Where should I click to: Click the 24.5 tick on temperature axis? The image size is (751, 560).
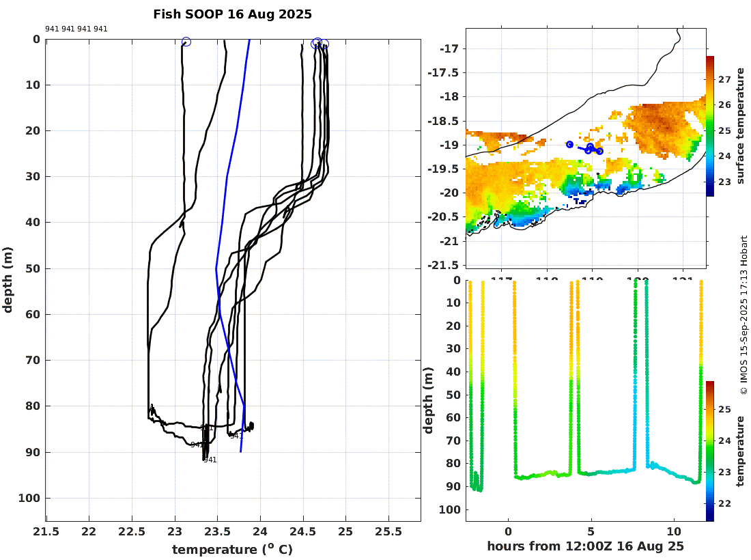[x=304, y=532]
